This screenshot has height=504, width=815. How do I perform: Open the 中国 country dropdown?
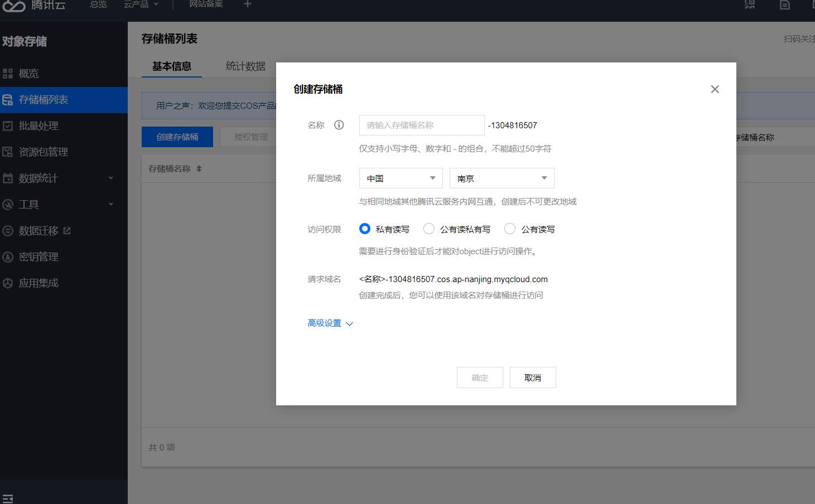(x=401, y=178)
